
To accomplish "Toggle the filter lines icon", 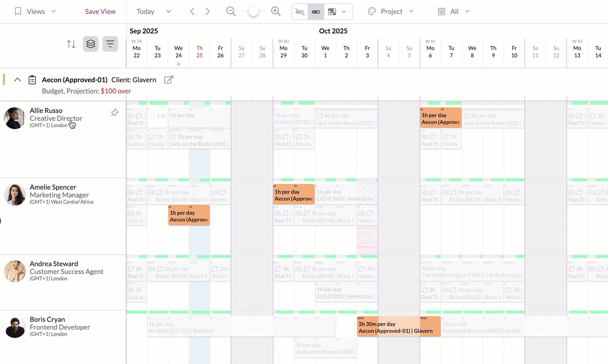I will (110, 44).
